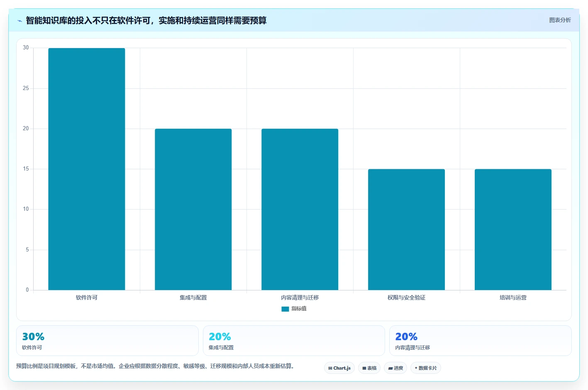Click the 指标值 legend label

point(299,309)
